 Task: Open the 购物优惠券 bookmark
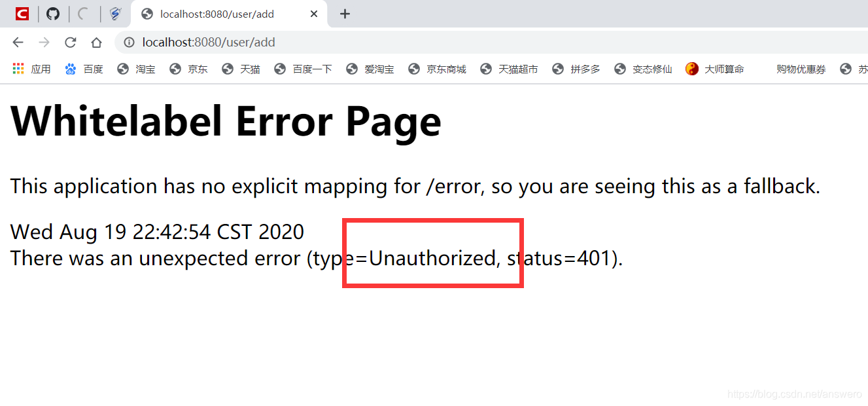(x=801, y=69)
